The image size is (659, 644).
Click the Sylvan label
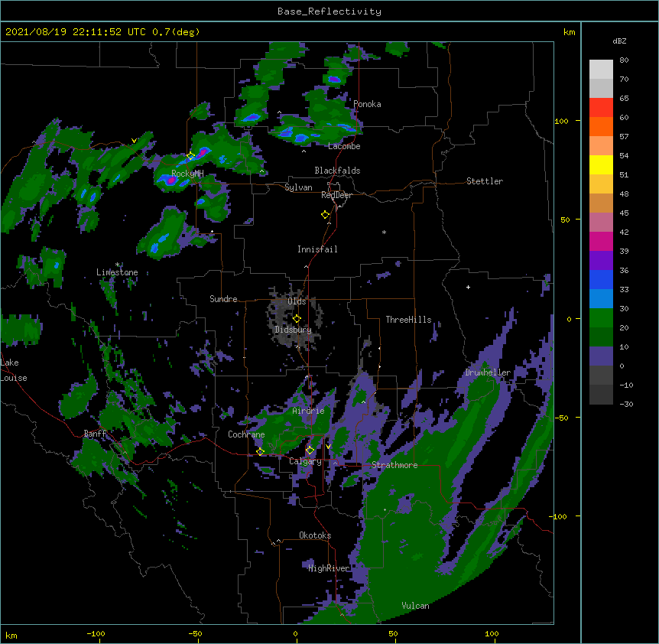[298, 187]
